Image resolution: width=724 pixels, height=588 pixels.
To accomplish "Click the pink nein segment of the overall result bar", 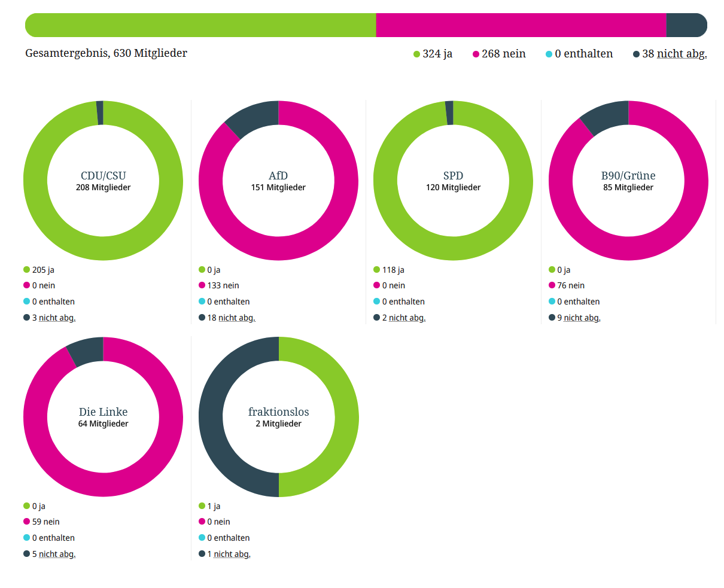I will pyautogui.click(x=521, y=25).
